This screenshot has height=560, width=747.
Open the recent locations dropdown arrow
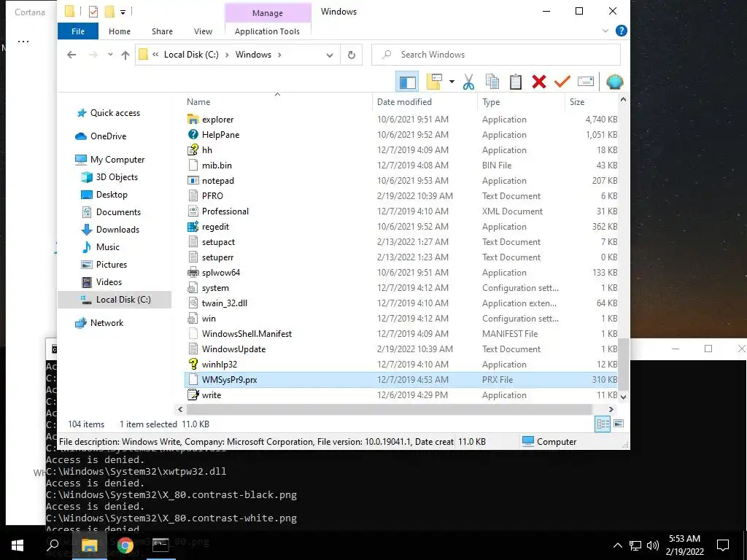[110, 55]
